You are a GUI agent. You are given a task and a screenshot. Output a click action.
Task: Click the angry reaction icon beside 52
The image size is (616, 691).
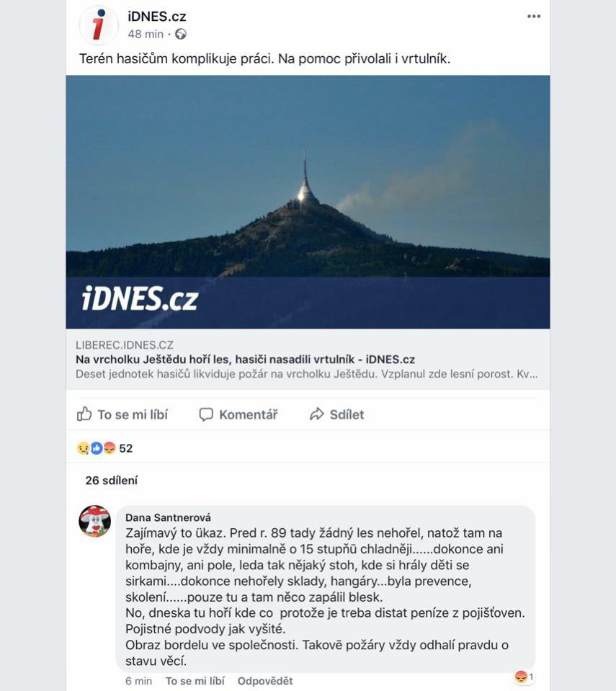pyautogui.click(x=110, y=448)
